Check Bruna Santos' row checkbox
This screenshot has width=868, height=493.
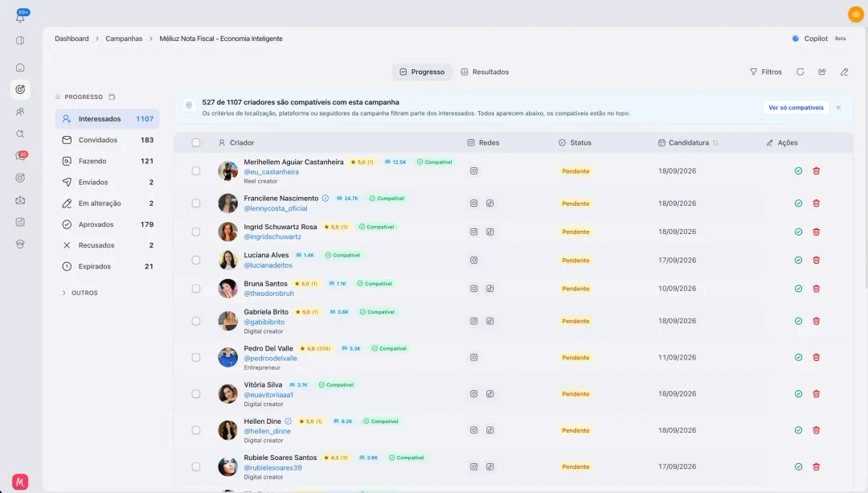[x=196, y=289]
